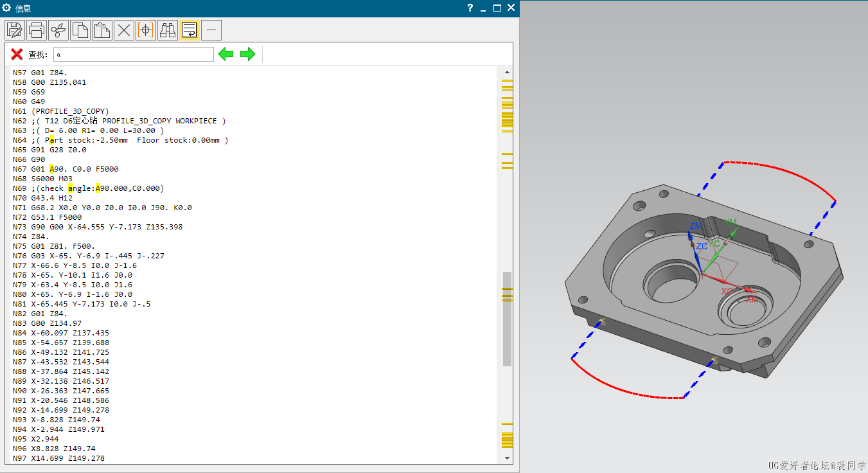This screenshot has height=473, width=868.
Task: Close the find bar with the red X
Action: (x=17, y=54)
